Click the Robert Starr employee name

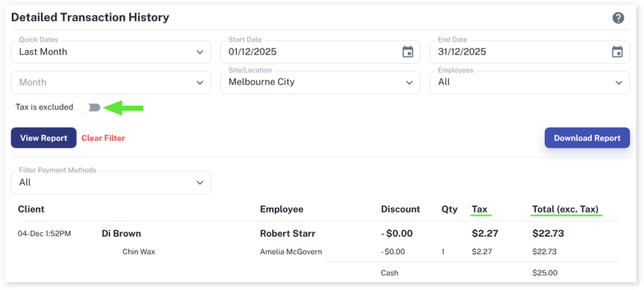coord(291,233)
